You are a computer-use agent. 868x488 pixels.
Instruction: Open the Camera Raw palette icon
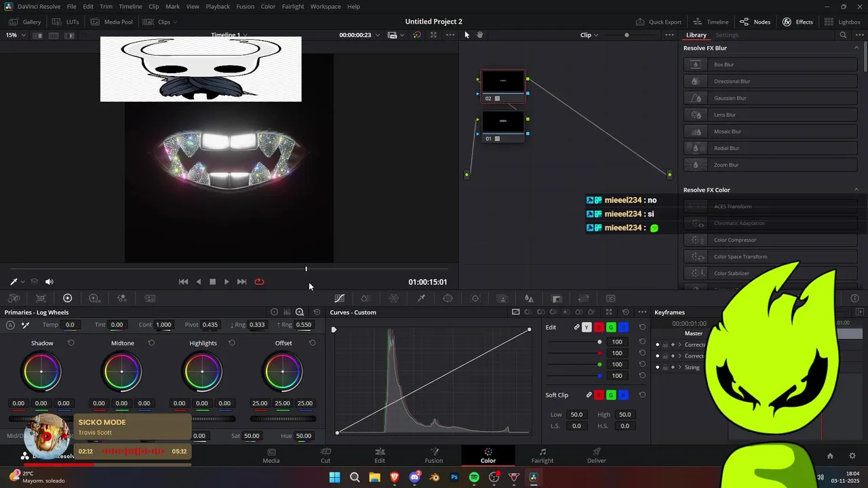click(14, 298)
